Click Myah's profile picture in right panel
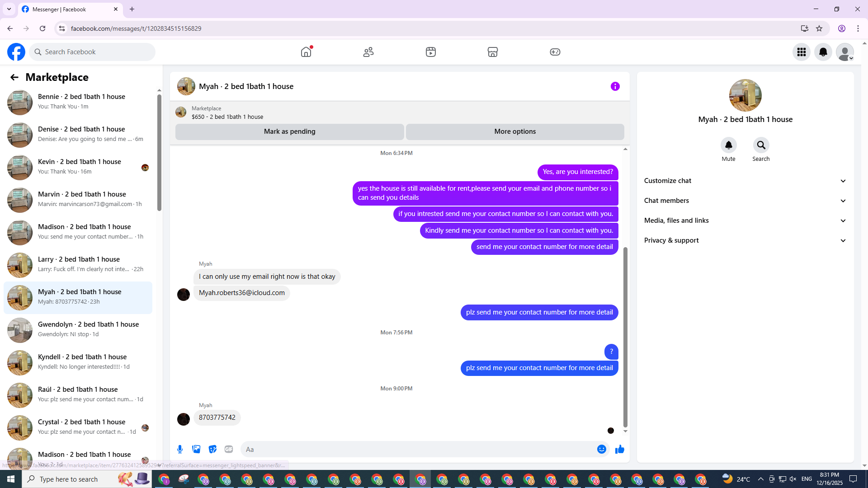Screen dimensions: 868x488 coord(745,95)
